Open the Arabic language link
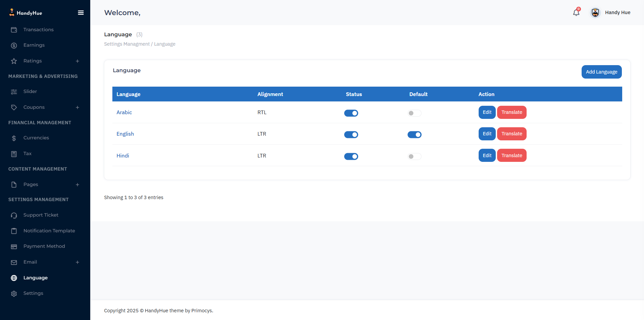Image resolution: width=644 pixels, height=320 pixels. coord(124,112)
